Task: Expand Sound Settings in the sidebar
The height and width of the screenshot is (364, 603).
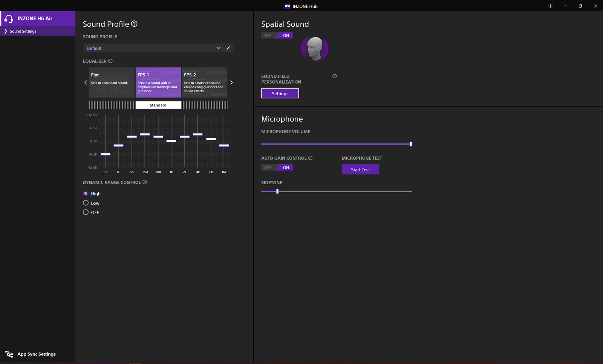Action: [38, 31]
